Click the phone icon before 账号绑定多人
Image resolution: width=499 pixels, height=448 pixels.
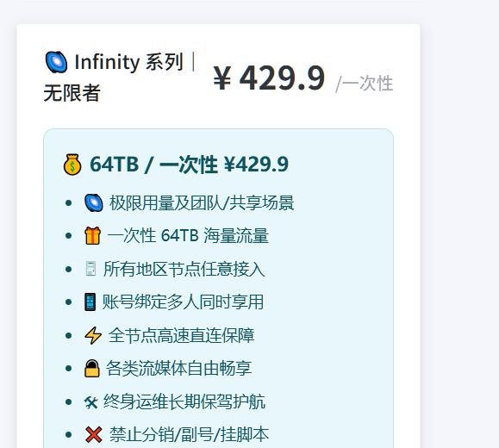[x=90, y=302]
